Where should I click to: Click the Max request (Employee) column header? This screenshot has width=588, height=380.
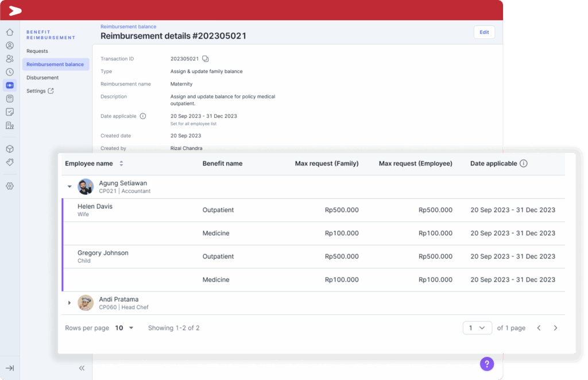(x=416, y=163)
